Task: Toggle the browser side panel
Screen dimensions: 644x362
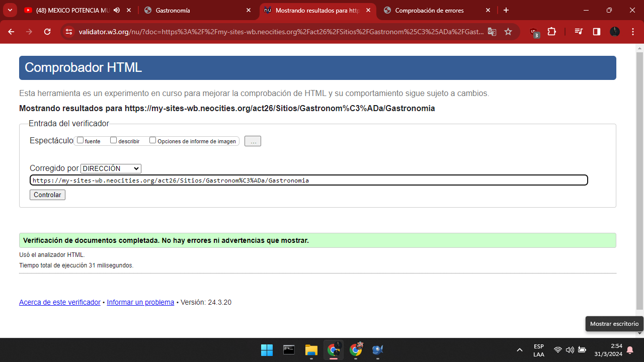Action: [x=597, y=32]
